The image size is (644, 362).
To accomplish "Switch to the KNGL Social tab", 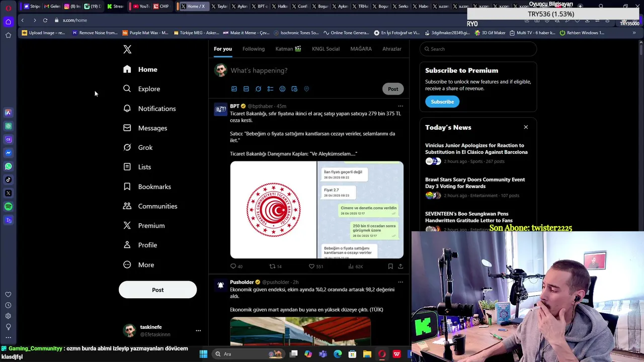I will pos(326,49).
